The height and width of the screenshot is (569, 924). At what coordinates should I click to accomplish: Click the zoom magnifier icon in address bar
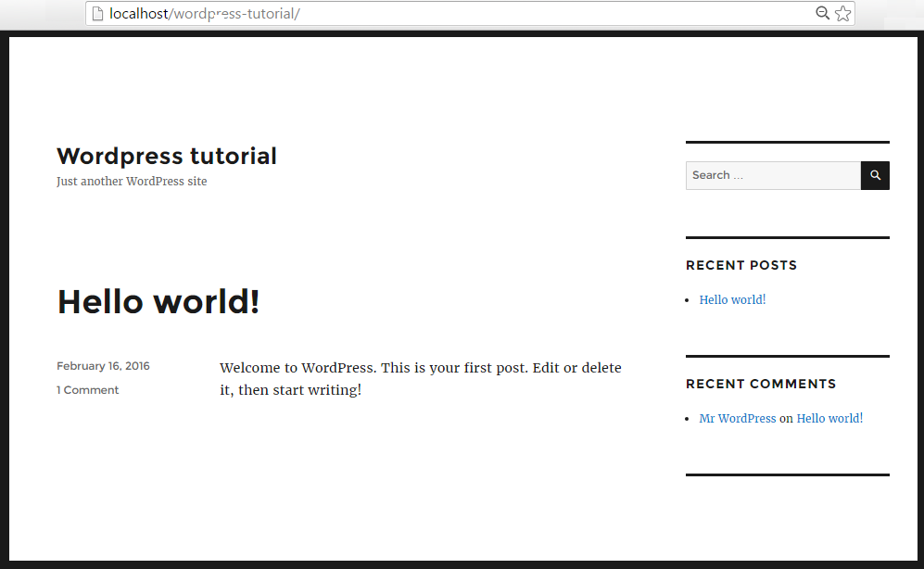click(x=823, y=13)
